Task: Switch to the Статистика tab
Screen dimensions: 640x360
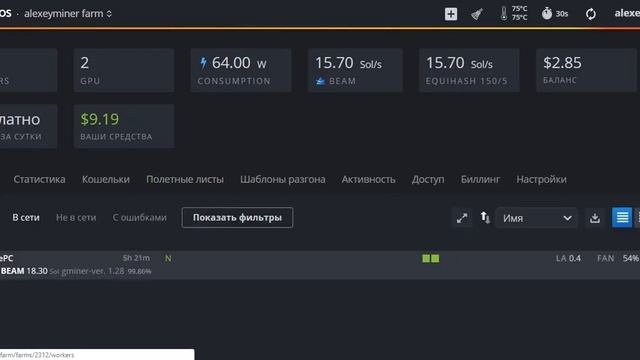Action: tap(39, 179)
